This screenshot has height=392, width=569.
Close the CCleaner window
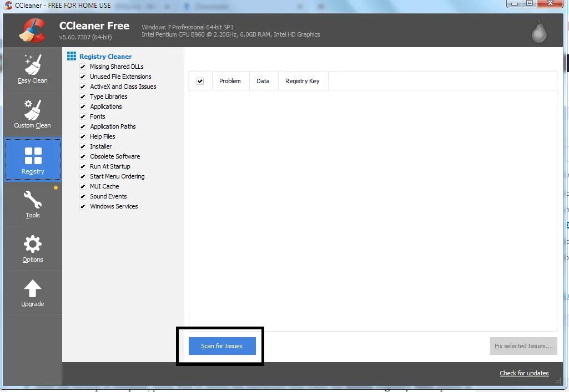(550, 4)
